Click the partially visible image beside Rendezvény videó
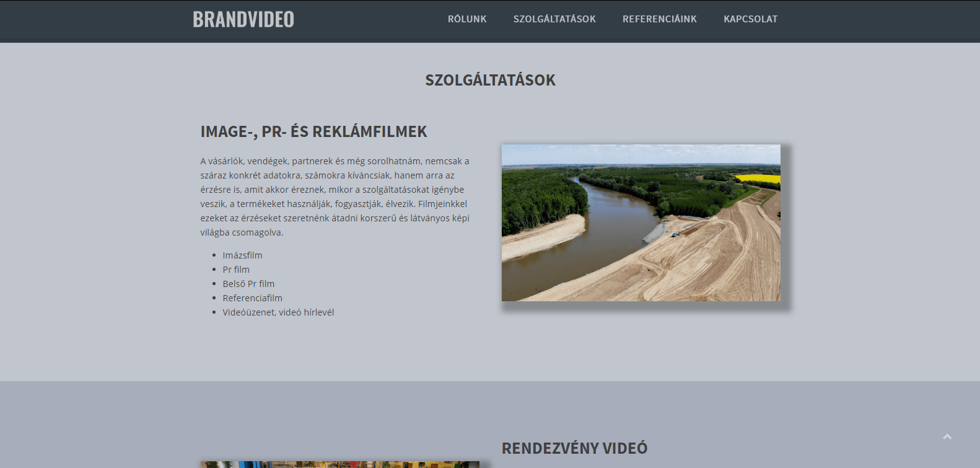Viewport: 980px width, 468px height. [x=339, y=464]
